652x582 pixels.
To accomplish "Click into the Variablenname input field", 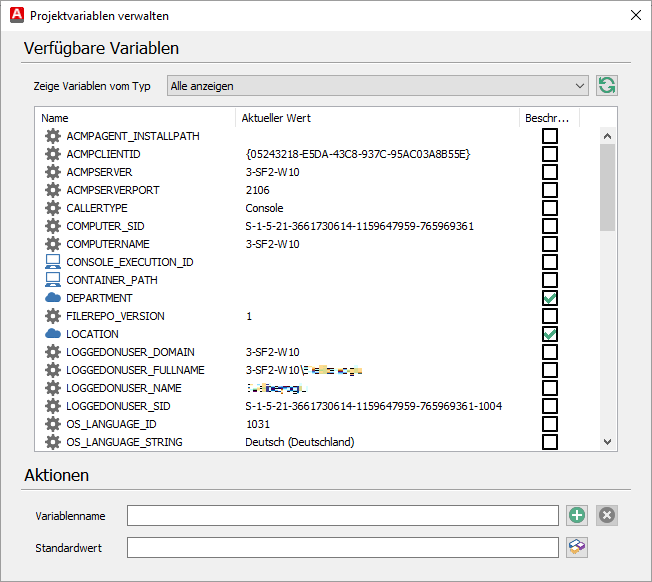I will tap(343, 515).
